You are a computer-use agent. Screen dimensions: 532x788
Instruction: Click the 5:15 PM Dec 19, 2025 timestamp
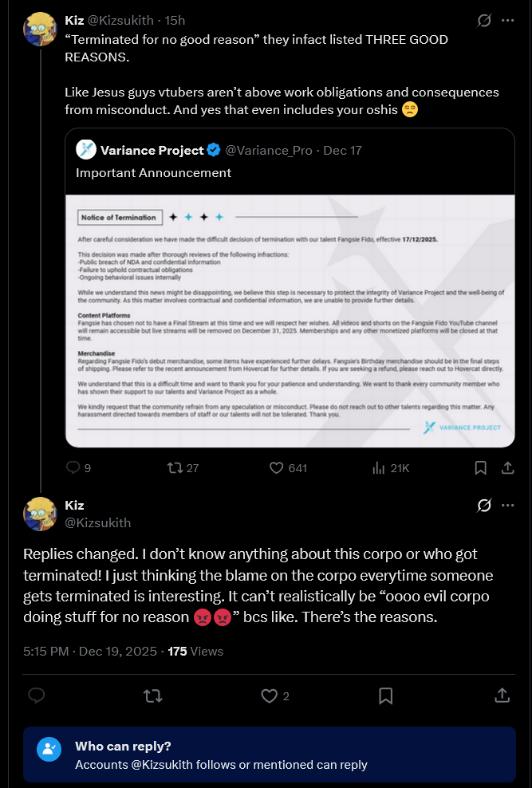pyautogui.click(x=90, y=652)
